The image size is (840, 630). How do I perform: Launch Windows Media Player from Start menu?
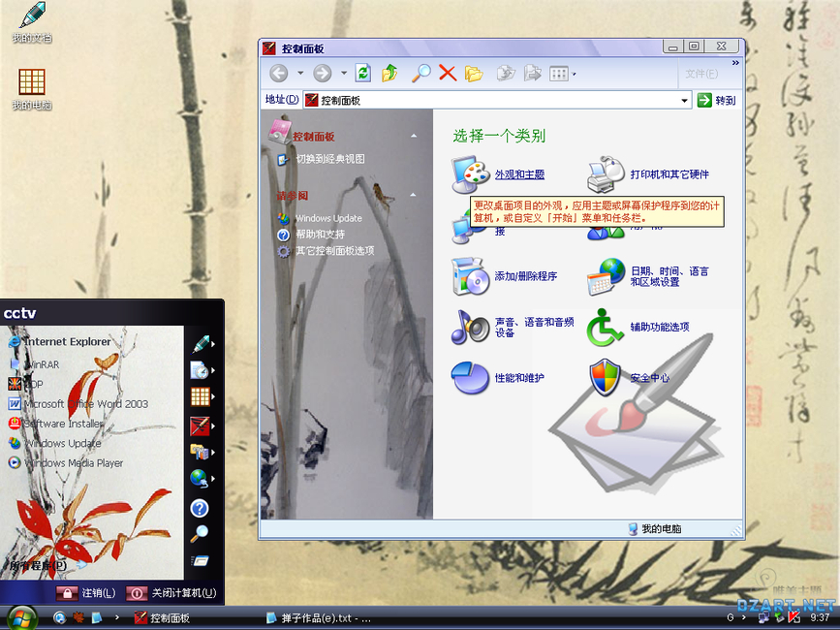click(66, 463)
